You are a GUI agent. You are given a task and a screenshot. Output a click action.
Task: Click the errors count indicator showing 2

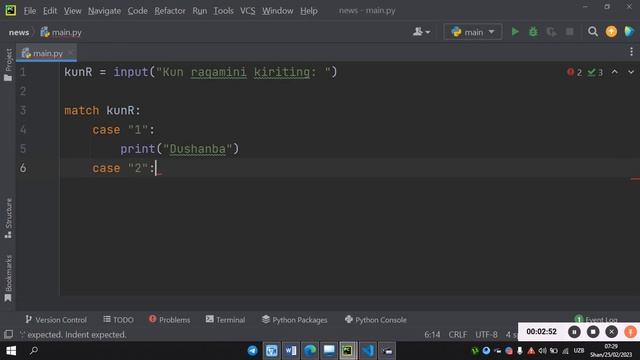click(x=574, y=73)
